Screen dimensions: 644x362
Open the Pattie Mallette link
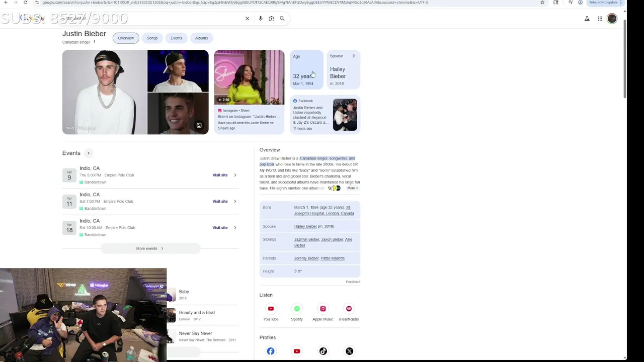coord(332,258)
